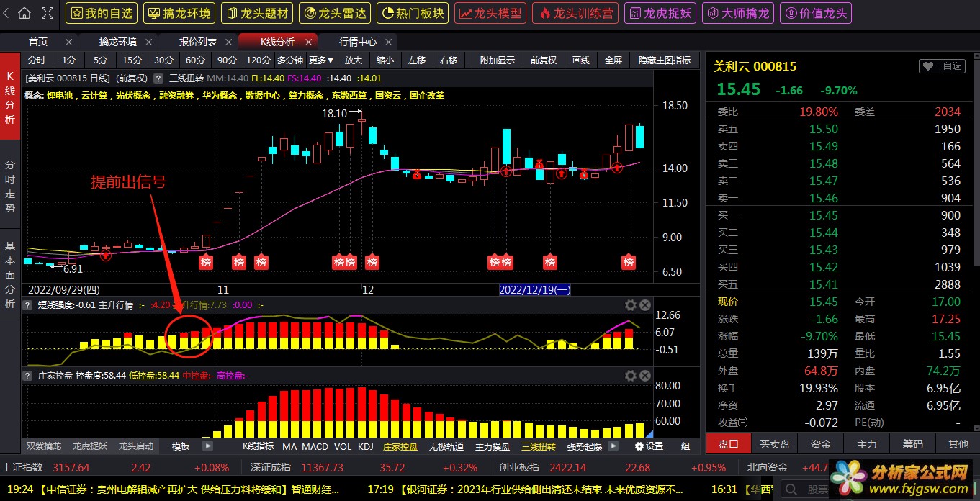Image resolution: width=980 pixels, height=501 pixels.
Task: Open 龙头雷达 radar button
Action: [x=335, y=13]
